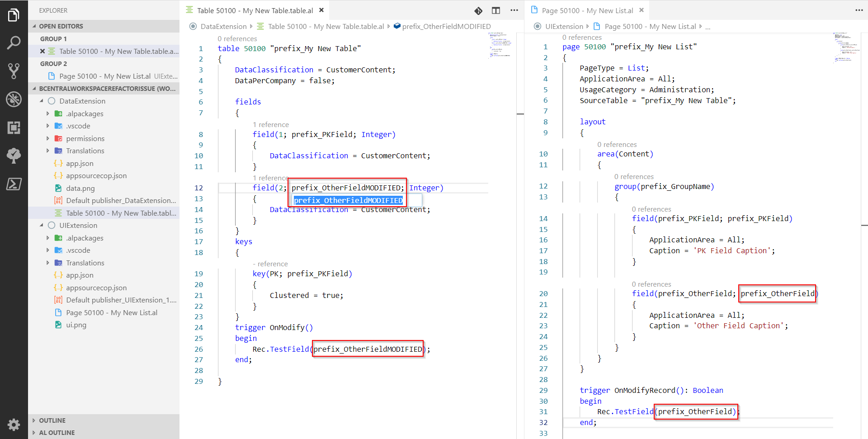This screenshot has width=868, height=439.
Task: Open the Run and Debug view
Action: (14, 99)
